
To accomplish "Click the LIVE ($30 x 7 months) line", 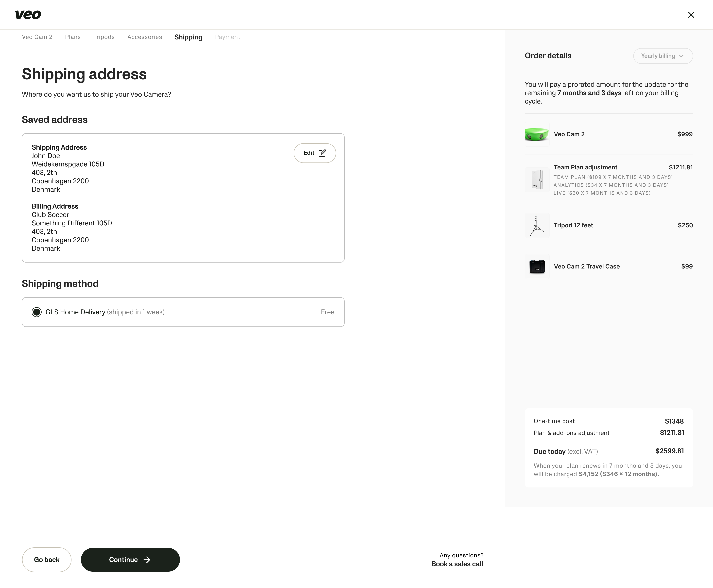I will pyautogui.click(x=602, y=193).
